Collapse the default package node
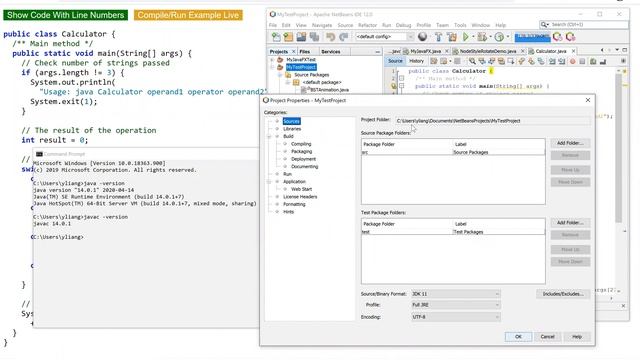Image resolution: width=640 pixels, height=360 pixels. 288,82
